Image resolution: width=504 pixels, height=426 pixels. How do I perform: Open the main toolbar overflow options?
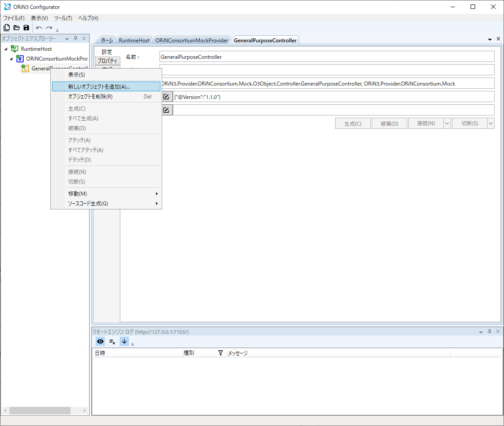pyautogui.click(x=57, y=30)
